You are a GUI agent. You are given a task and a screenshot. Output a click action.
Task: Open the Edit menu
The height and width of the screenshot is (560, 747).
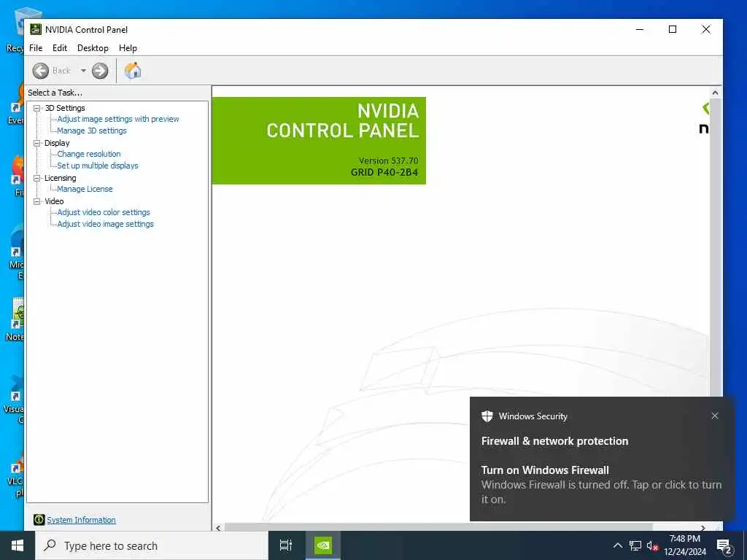coord(60,48)
